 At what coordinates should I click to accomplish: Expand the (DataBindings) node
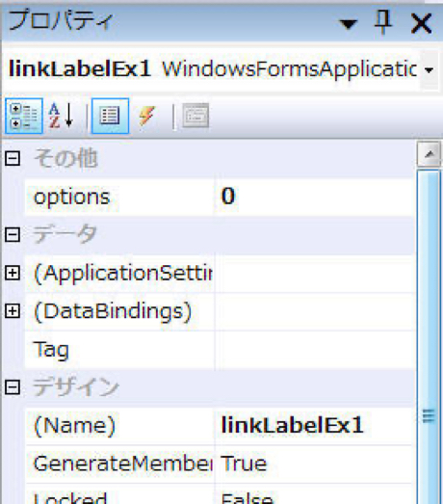coord(13,311)
